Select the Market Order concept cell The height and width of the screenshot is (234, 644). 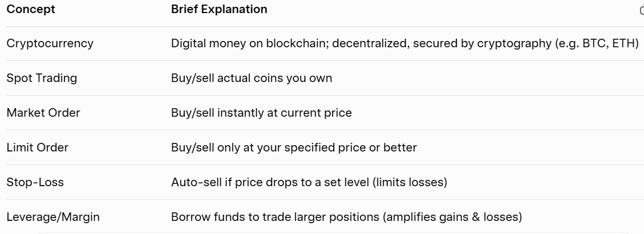pyautogui.click(x=43, y=113)
